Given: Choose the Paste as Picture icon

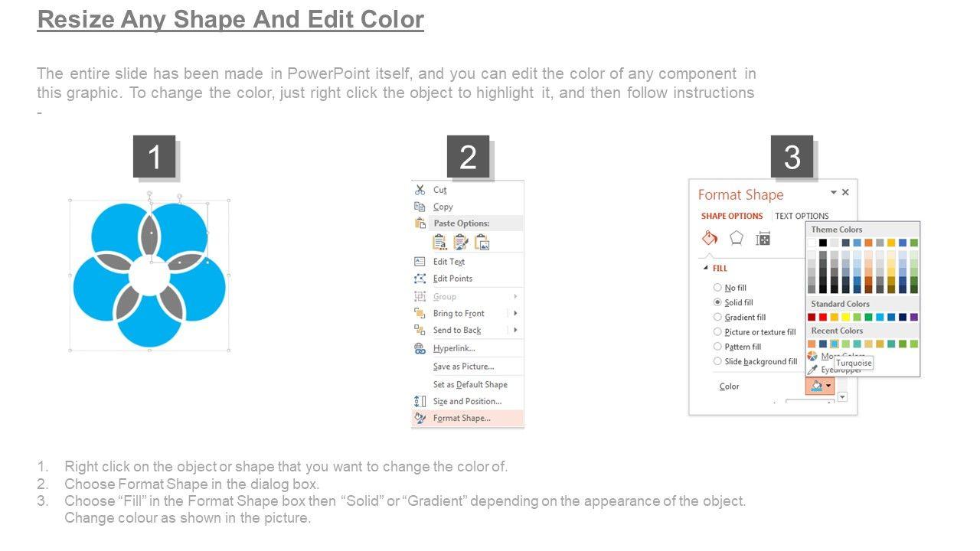Looking at the screenshot, I should coord(482,243).
